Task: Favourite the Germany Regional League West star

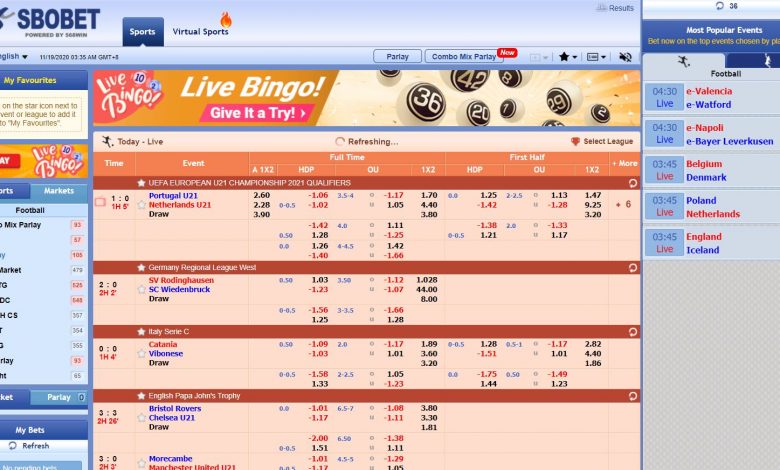Action: (141, 268)
